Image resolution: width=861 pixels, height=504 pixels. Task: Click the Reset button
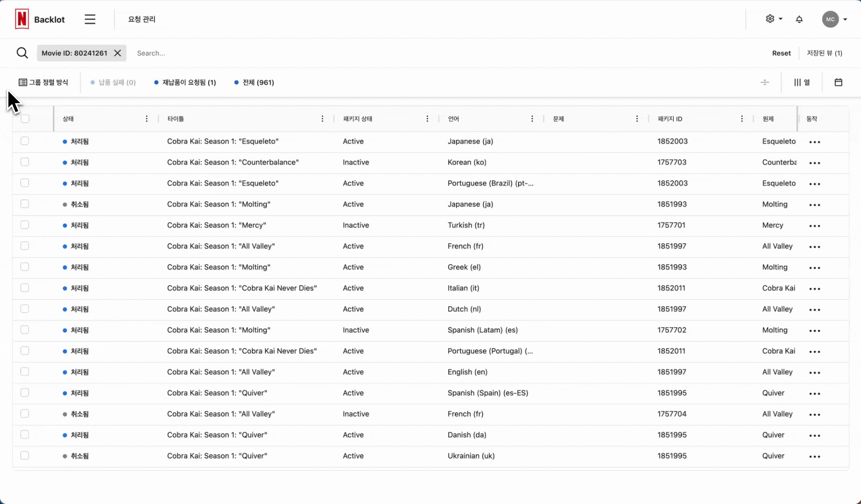(781, 53)
